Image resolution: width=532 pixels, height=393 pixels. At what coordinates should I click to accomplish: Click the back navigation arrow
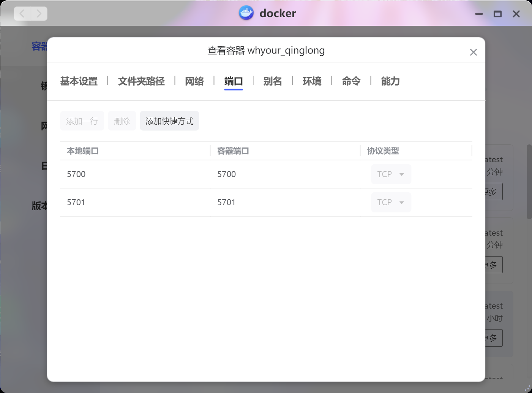pyautogui.click(x=22, y=14)
